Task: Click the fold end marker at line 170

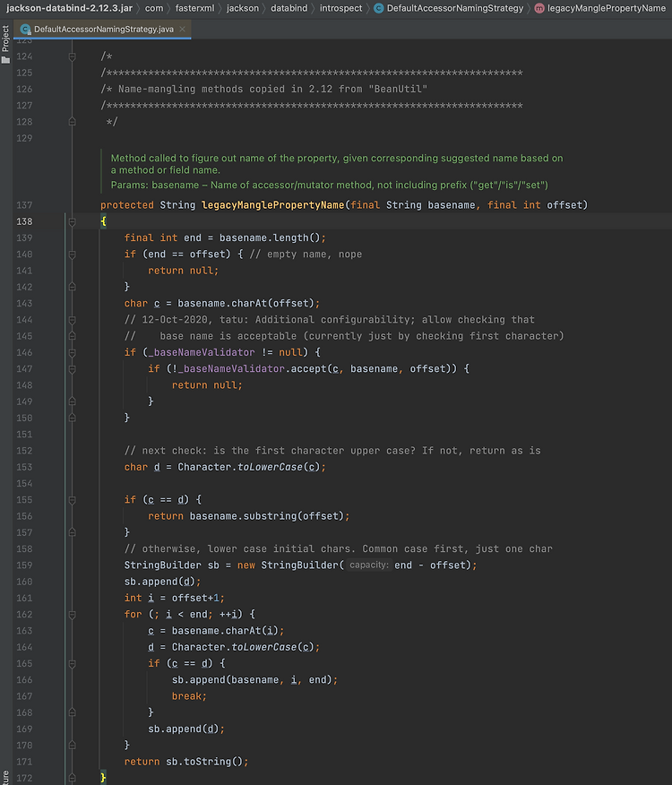Action: [x=72, y=746]
